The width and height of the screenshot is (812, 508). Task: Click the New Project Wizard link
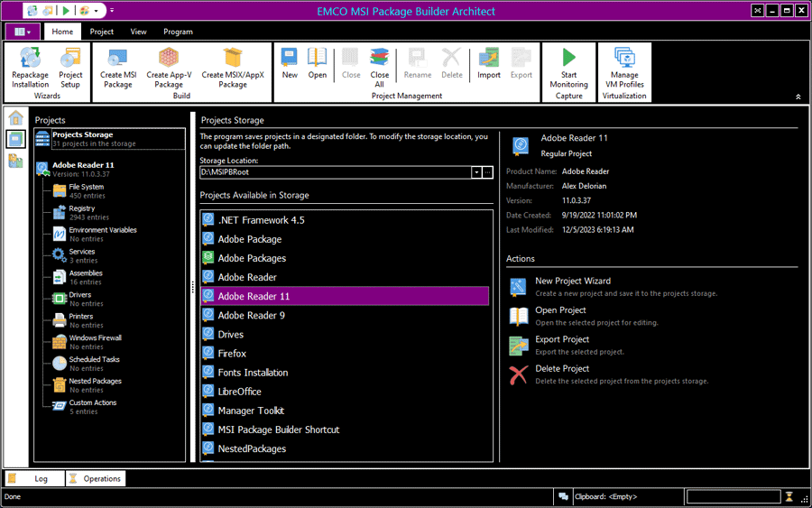pos(573,281)
